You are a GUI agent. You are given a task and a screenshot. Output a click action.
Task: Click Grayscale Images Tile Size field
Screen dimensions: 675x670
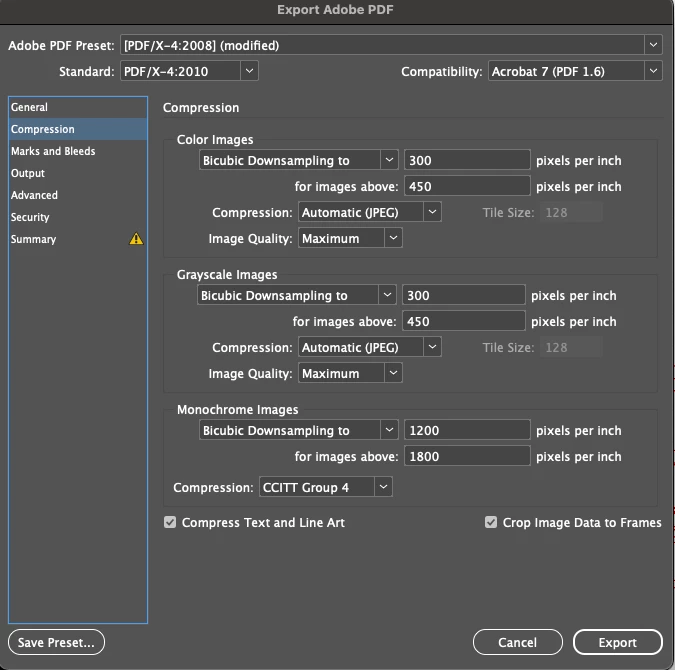(571, 347)
